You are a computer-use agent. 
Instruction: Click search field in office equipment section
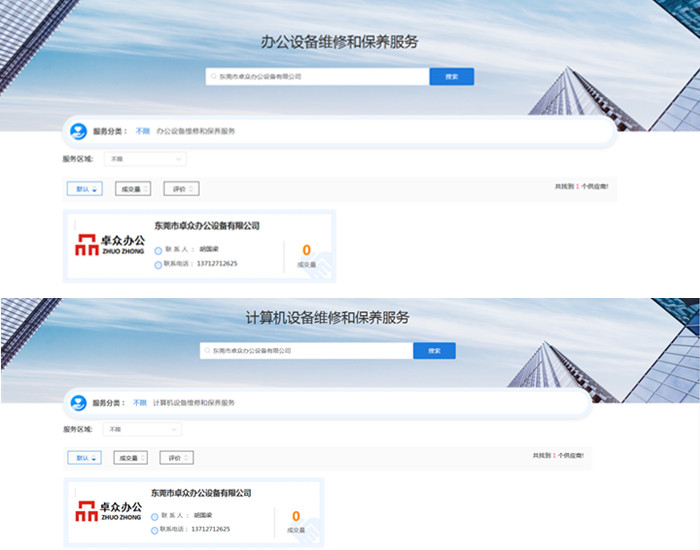[x=318, y=76]
